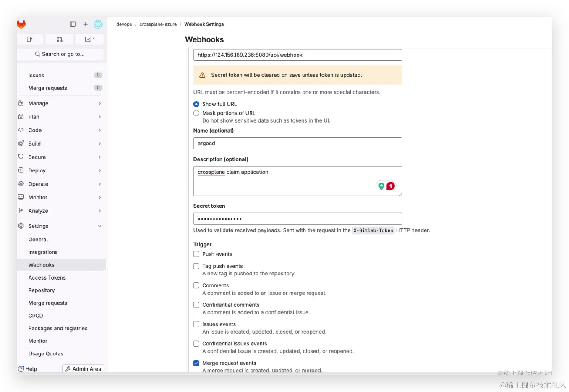The width and height of the screenshot is (569, 392).
Task: Expand the Operate section chevron
Action: tap(100, 184)
